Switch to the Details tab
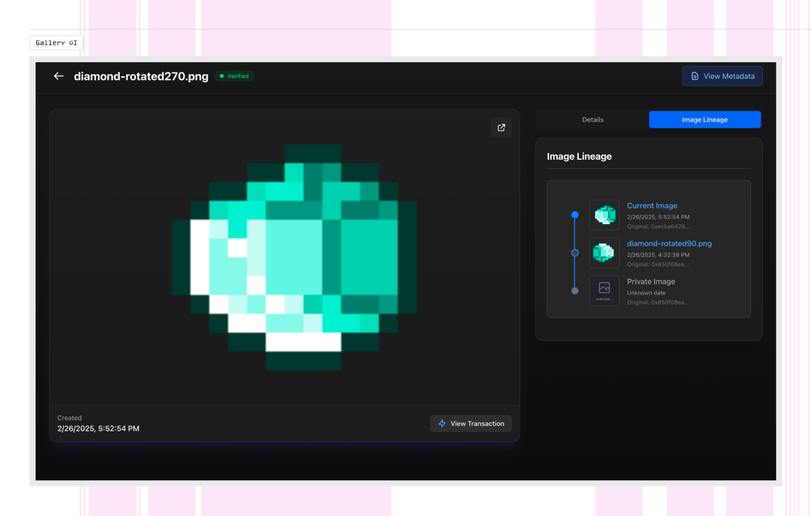 pos(592,120)
